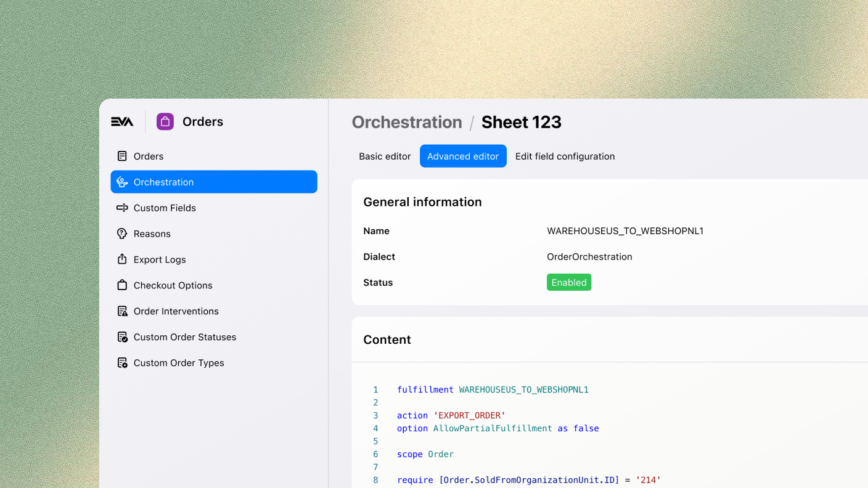Viewport: 868px width, 488px height.
Task: Click the Export Logs share icon
Action: click(122, 259)
